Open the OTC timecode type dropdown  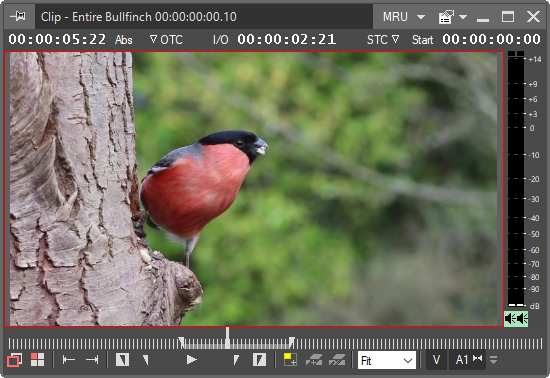click(166, 40)
